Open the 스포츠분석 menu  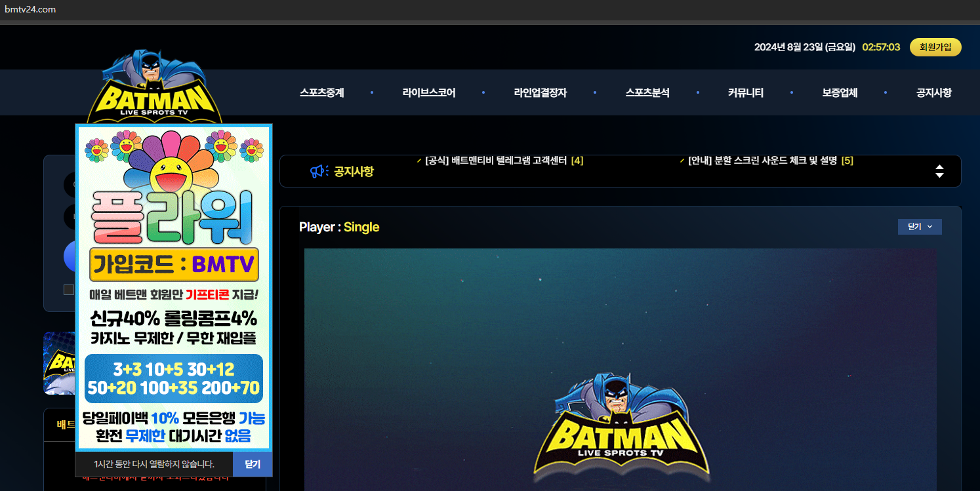point(647,93)
